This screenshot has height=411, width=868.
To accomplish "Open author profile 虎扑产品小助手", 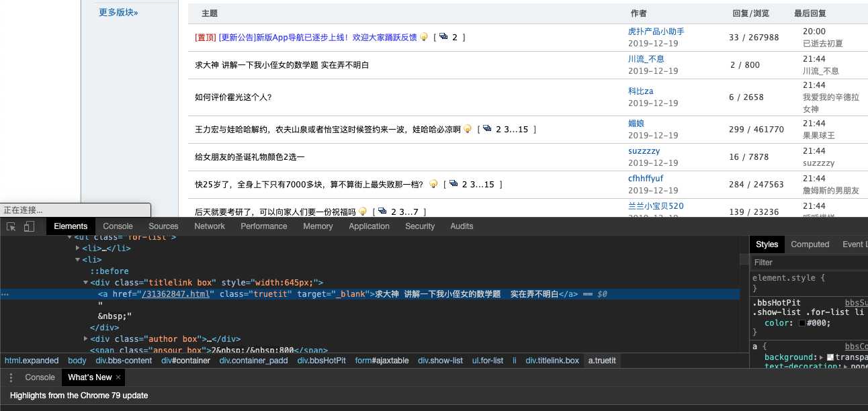I will coord(656,32).
